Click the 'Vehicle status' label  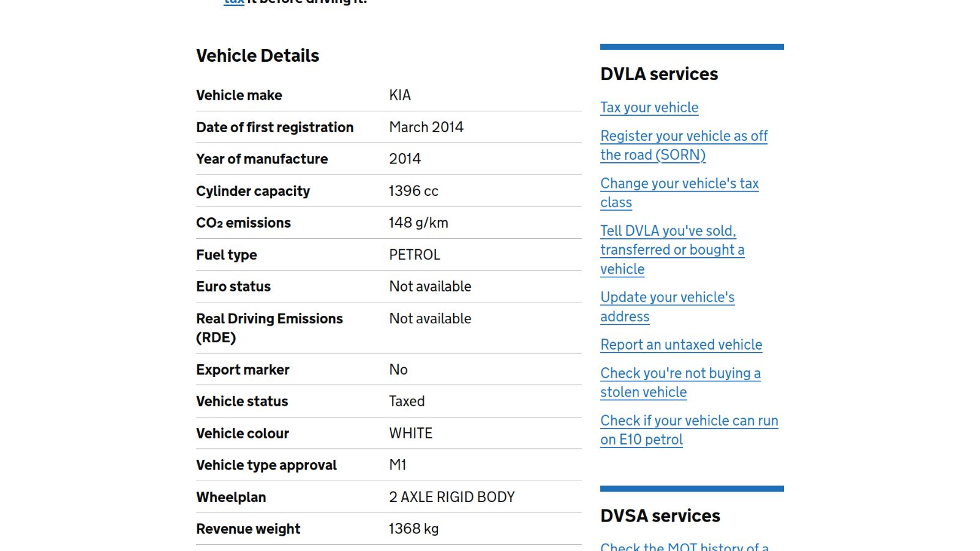(242, 402)
